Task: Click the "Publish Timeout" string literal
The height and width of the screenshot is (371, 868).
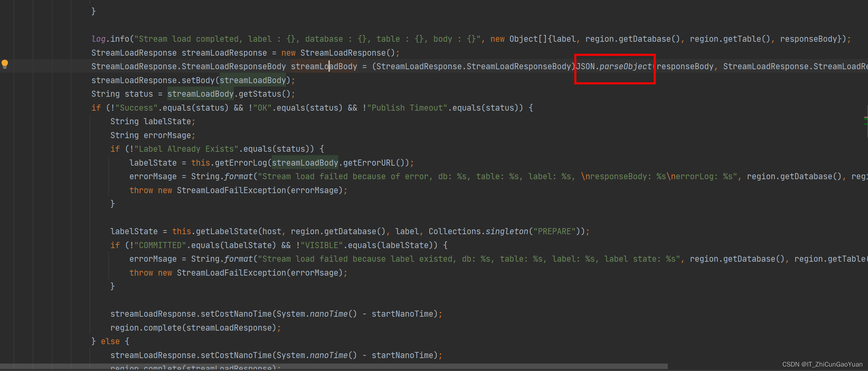Action: 407,108
